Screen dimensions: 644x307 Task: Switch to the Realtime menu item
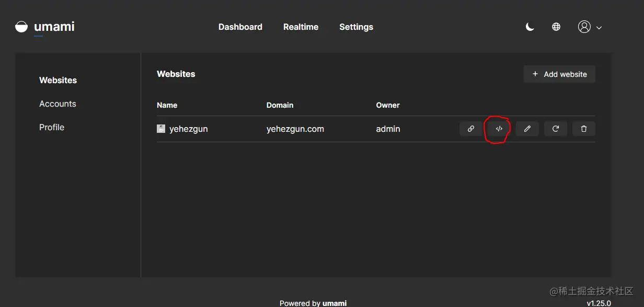(301, 27)
